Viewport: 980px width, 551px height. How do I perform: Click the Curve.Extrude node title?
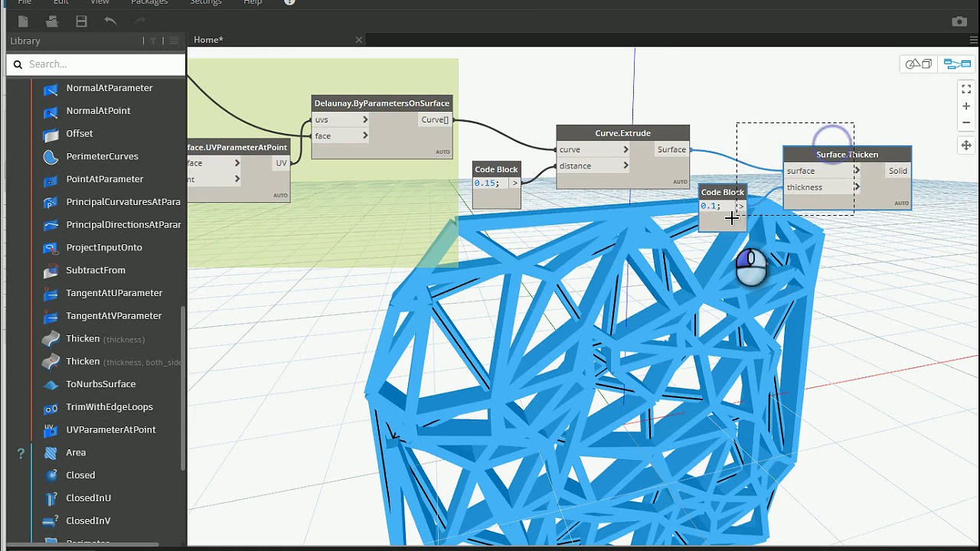pos(622,133)
